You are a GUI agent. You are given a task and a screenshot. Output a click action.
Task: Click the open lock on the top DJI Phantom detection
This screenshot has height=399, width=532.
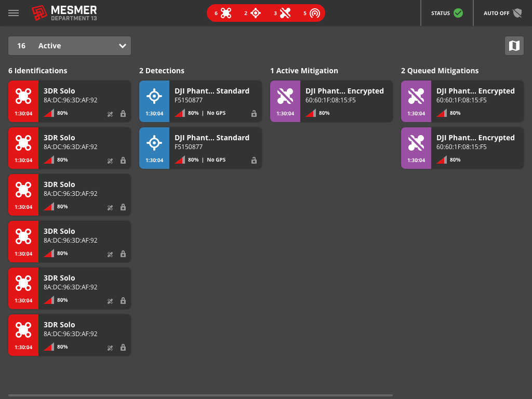pyautogui.click(x=254, y=114)
